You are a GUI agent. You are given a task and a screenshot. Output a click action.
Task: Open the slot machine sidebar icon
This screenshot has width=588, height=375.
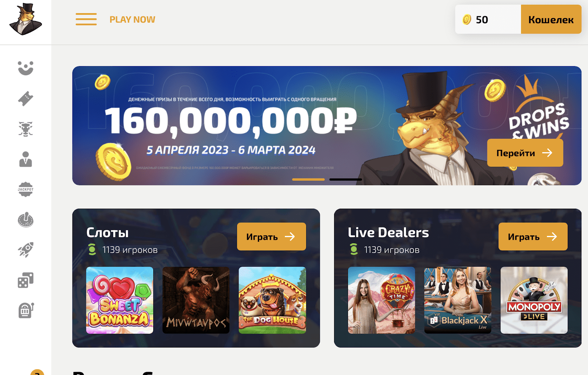pyautogui.click(x=26, y=310)
